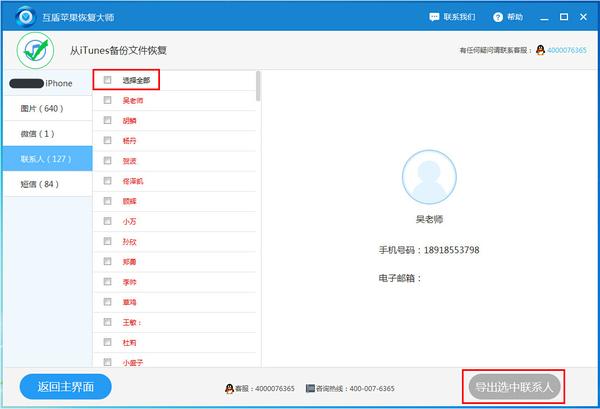Select the contact name 王敏 in the list
The width and height of the screenshot is (600, 409).
(x=132, y=323)
